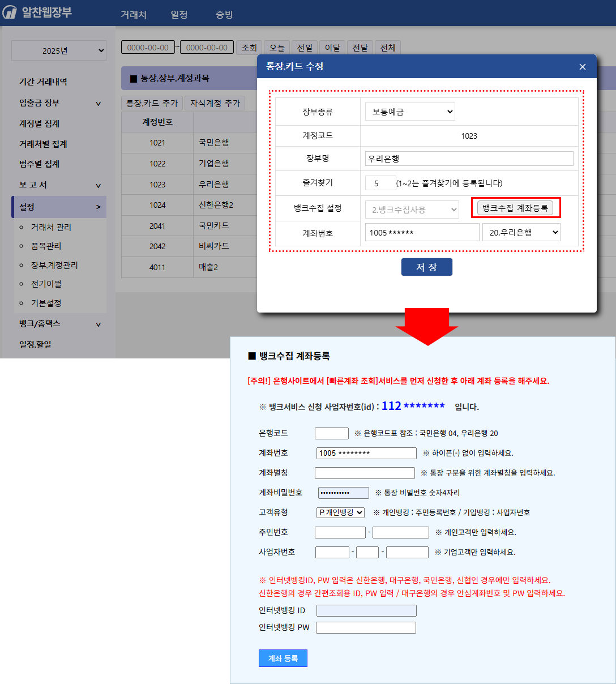Image resolution: width=616 pixels, height=684 pixels.
Task: Open the 일정 top menu
Action: click(179, 15)
